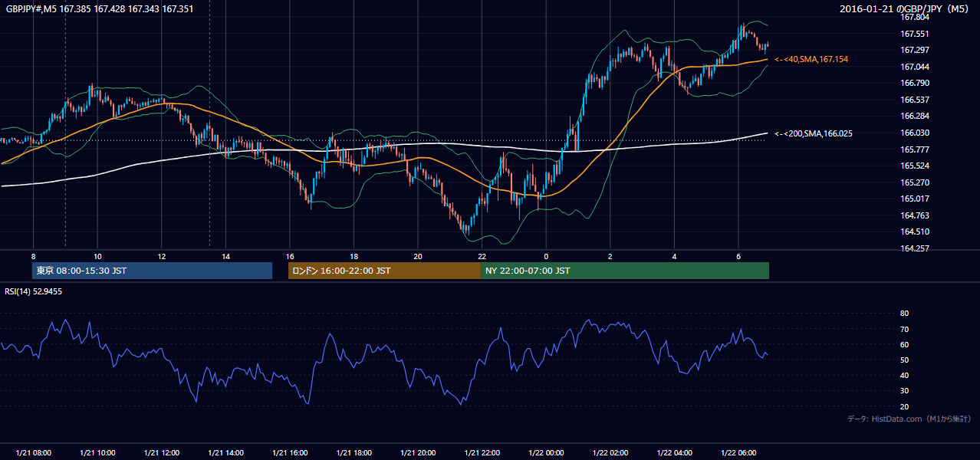Click the 1/22 00:00 time label
980x460 pixels.
click(546, 453)
